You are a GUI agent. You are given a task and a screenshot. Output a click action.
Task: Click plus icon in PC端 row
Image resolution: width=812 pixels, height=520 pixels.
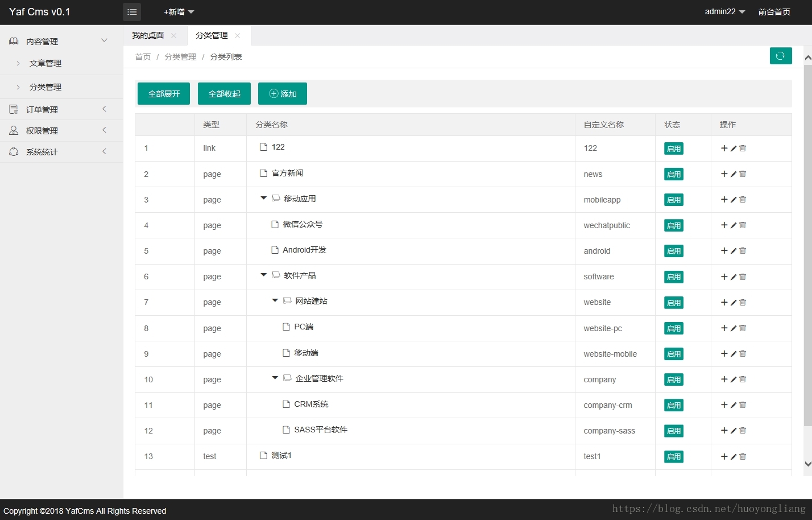coord(724,328)
